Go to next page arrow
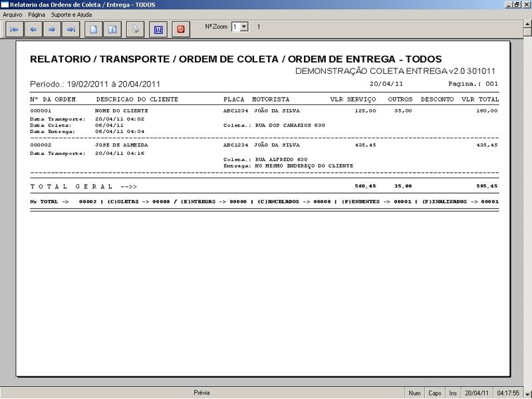The height and width of the screenshot is (399, 532). [52, 29]
